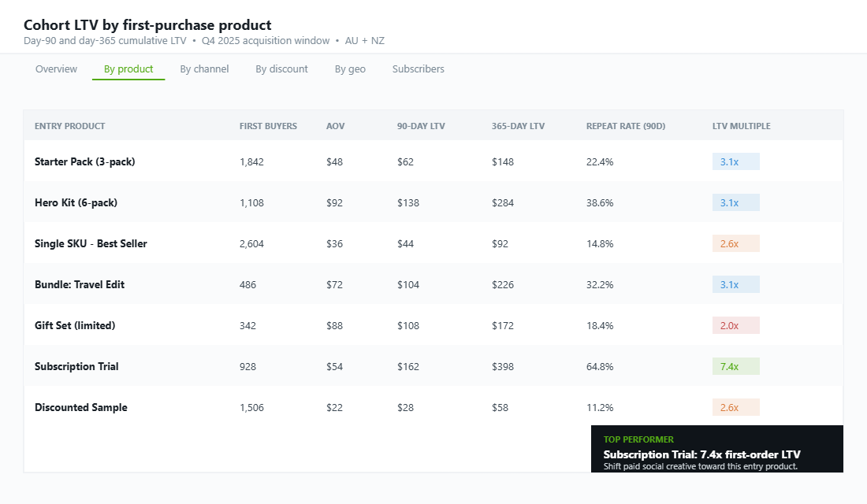
Task: Click the $88 AOV value
Action: click(334, 325)
